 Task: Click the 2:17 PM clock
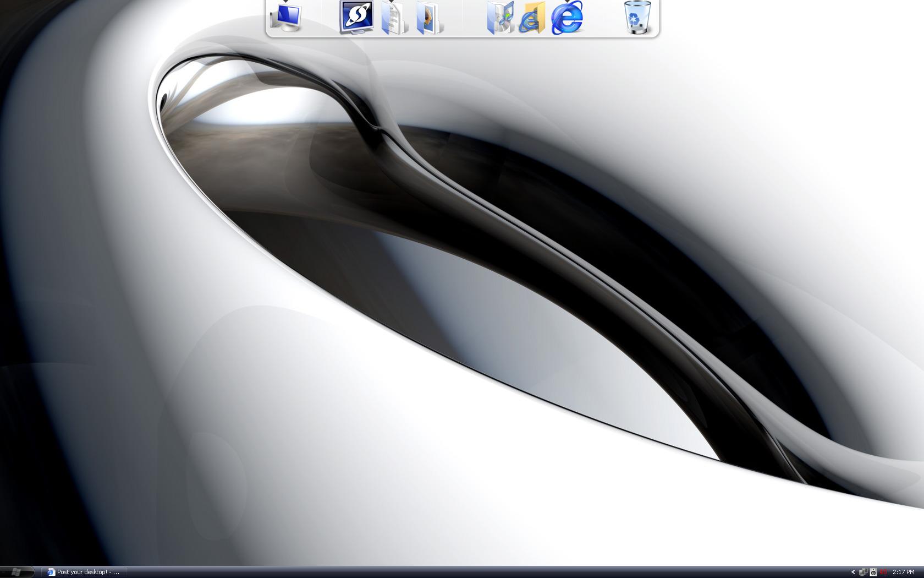[x=904, y=572]
